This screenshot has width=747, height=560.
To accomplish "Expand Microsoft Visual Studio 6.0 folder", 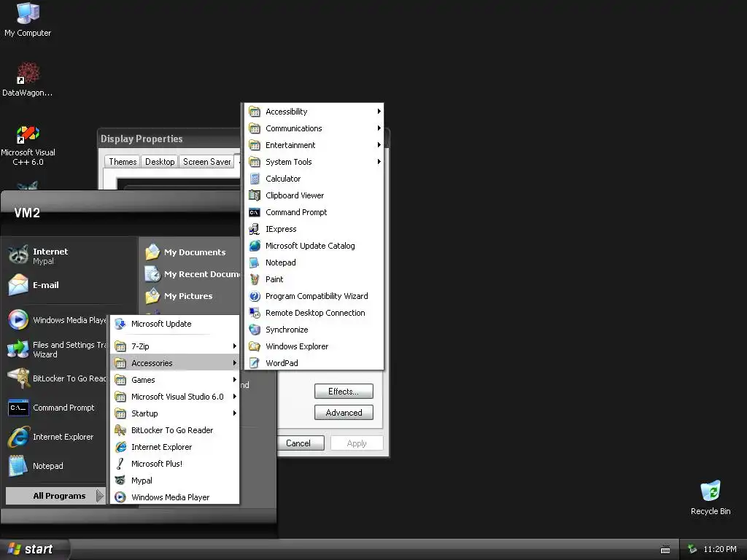I will [x=174, y=397].
